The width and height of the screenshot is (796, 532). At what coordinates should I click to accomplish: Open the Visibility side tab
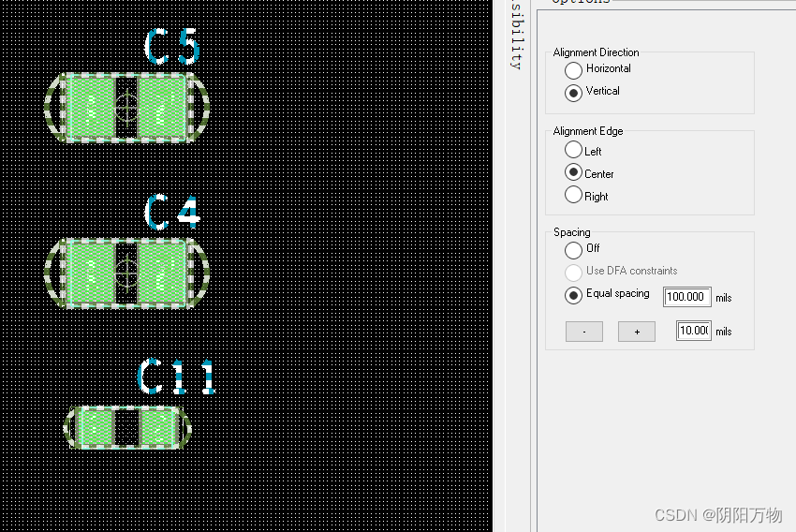(516, 36)
